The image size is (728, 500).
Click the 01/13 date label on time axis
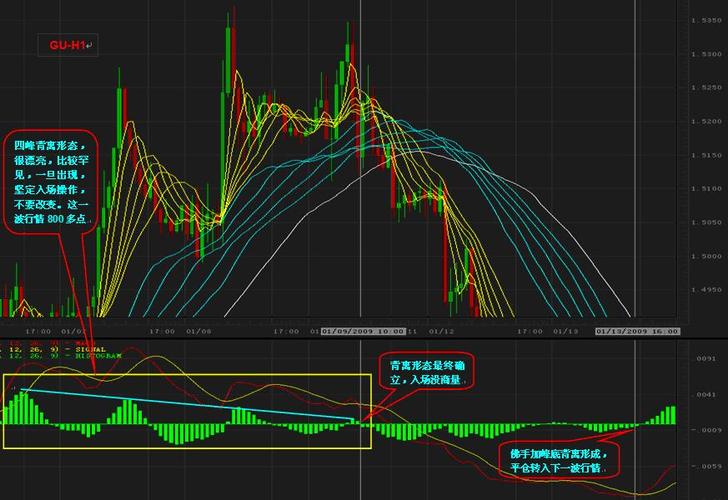click(566, 330)
